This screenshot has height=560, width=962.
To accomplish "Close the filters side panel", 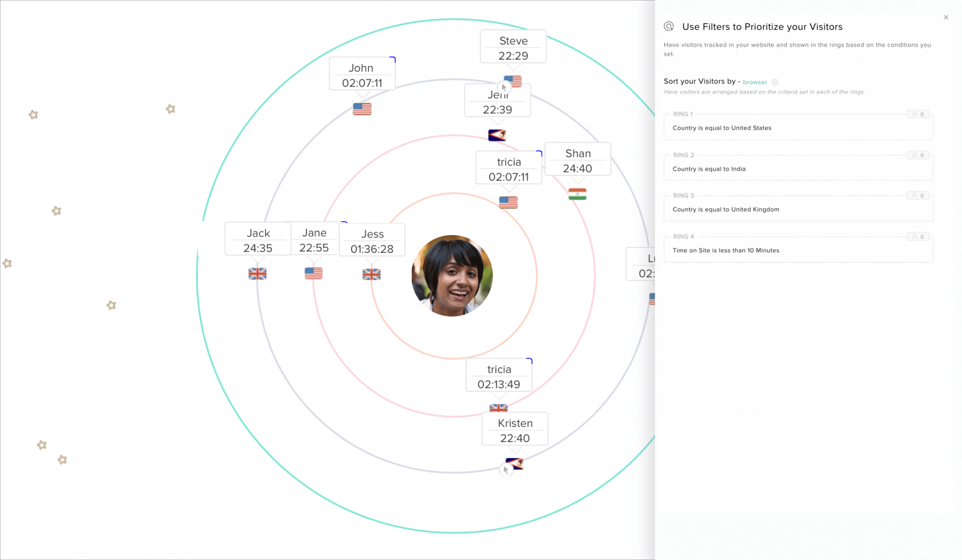I will click(946, 17).
